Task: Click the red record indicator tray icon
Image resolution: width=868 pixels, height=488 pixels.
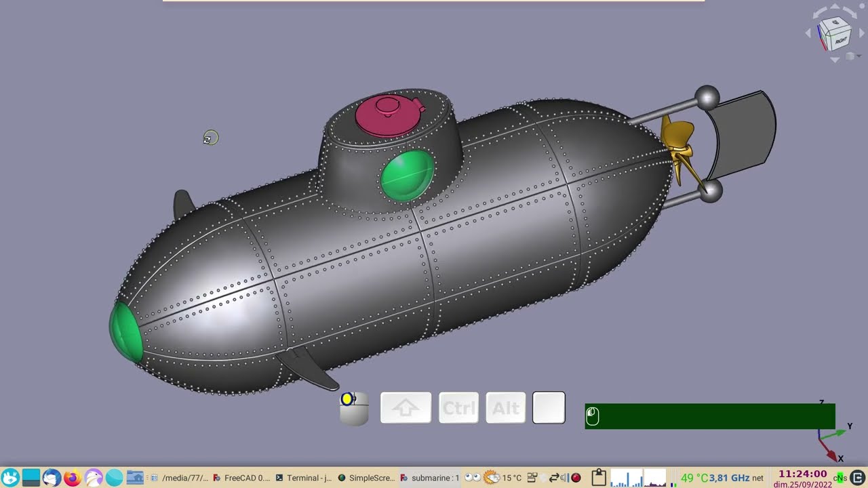Action: tap(576, 478)
